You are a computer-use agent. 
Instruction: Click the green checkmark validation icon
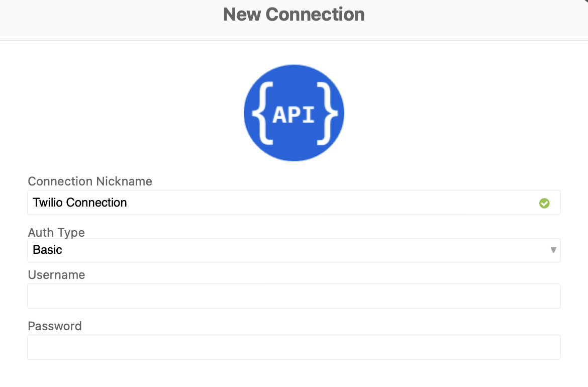point(544,203)
